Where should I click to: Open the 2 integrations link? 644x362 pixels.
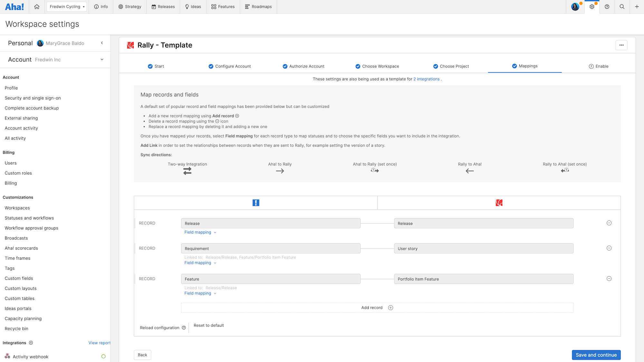click(426, 79)
